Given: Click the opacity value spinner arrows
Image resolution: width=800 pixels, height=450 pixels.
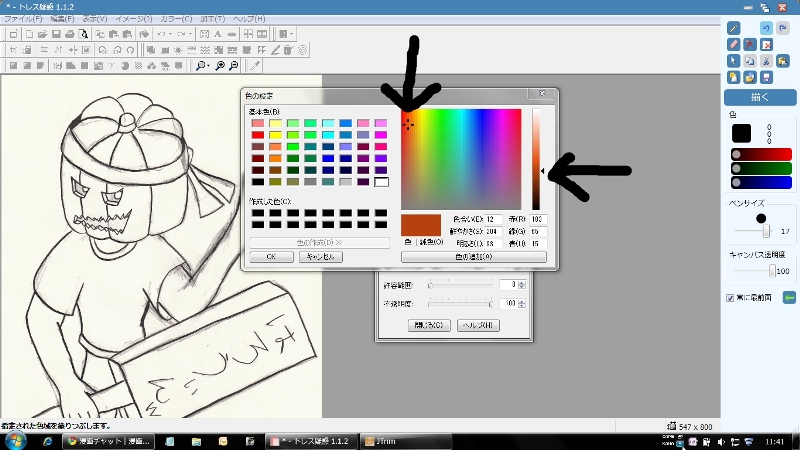Looking at the screenshot, I should tap(521, 304).
